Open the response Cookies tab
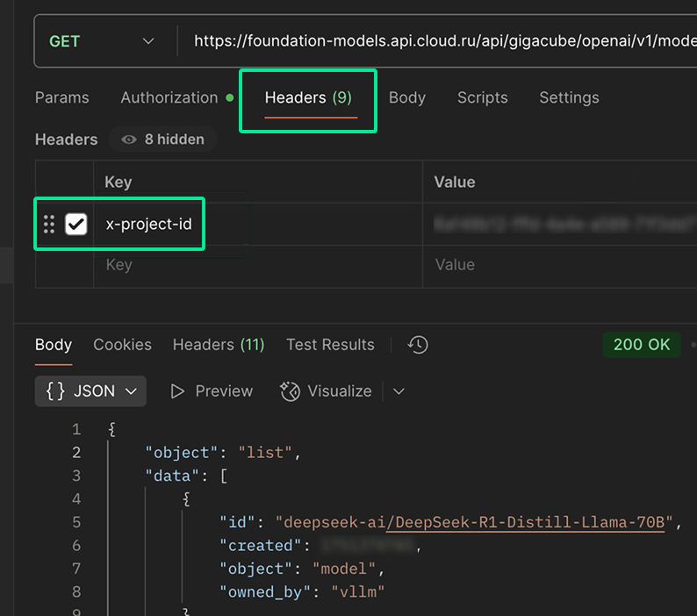 point(122,345)
